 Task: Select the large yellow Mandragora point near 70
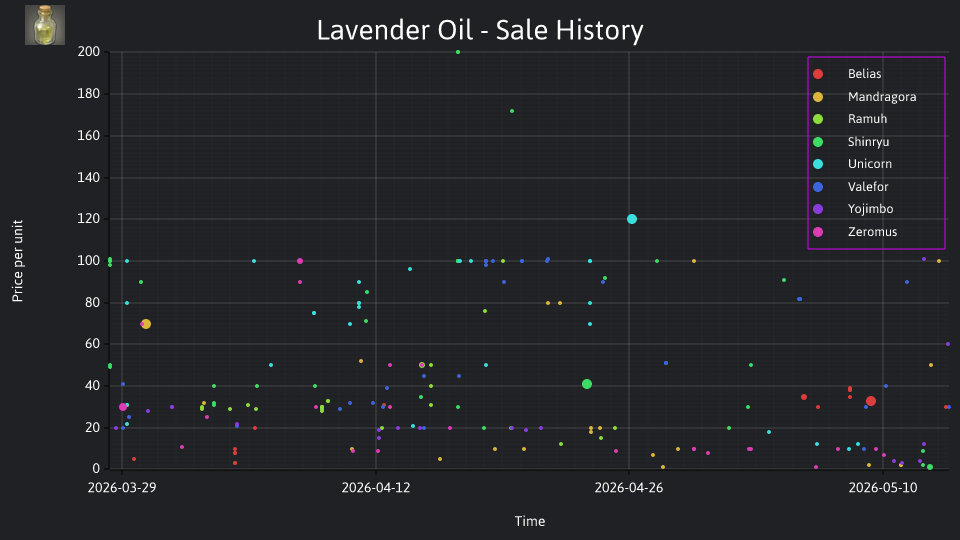(146, 324)
